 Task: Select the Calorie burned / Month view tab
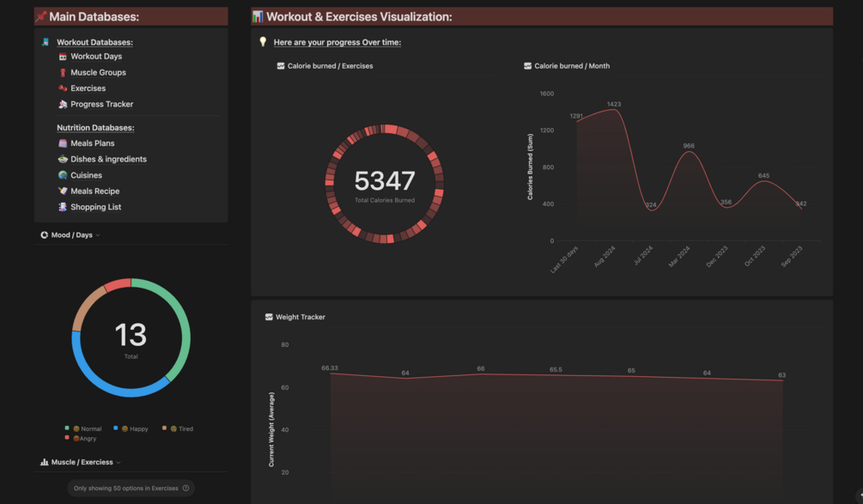pyautogui.click(x=567, y=66)
